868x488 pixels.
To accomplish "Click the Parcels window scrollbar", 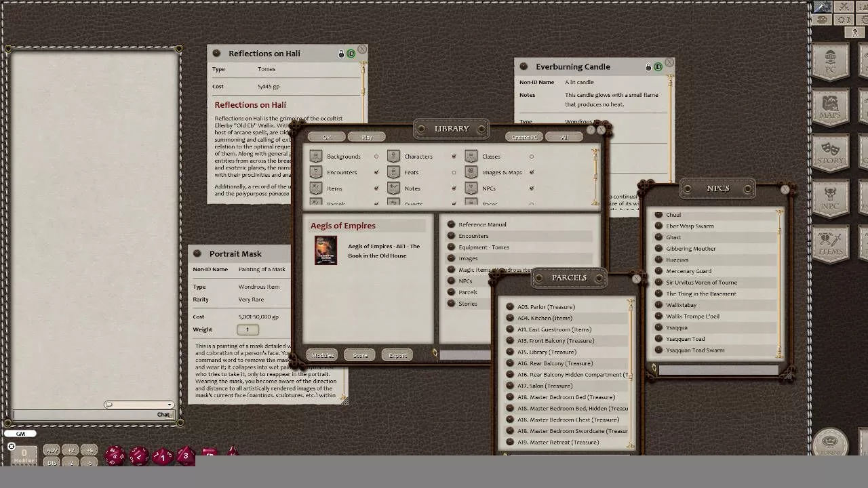I will tap(631, 373).
